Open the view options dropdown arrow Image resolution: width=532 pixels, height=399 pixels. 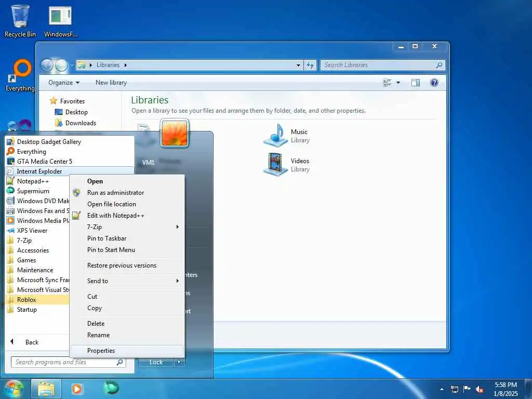pyautogui.click(x=398, y=83)
